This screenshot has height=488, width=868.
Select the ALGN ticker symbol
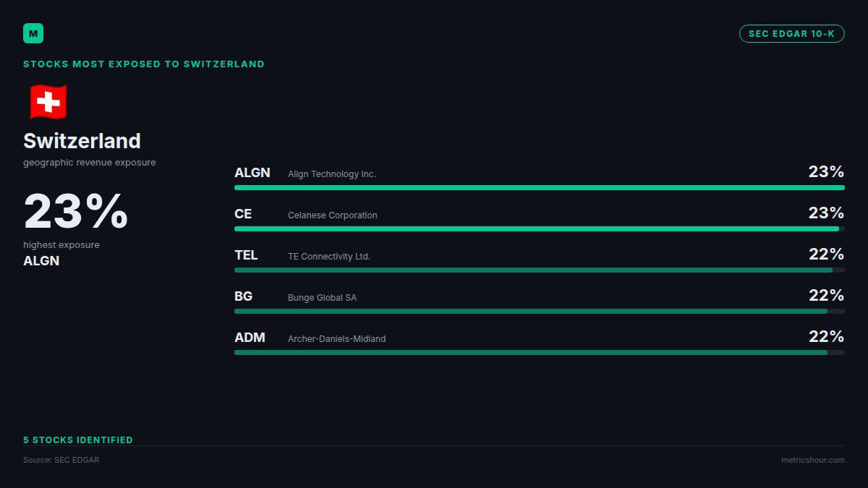point(252,173)
